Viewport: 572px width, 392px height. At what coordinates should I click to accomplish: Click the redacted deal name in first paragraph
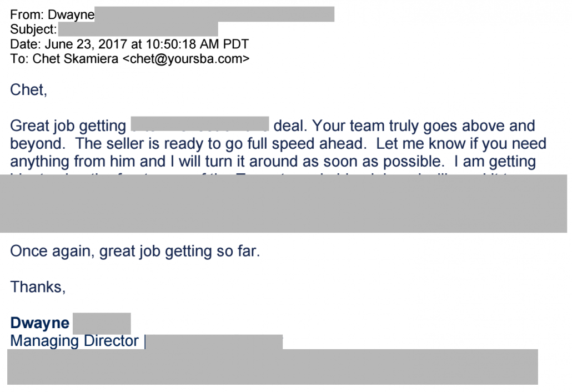[200, 125]
